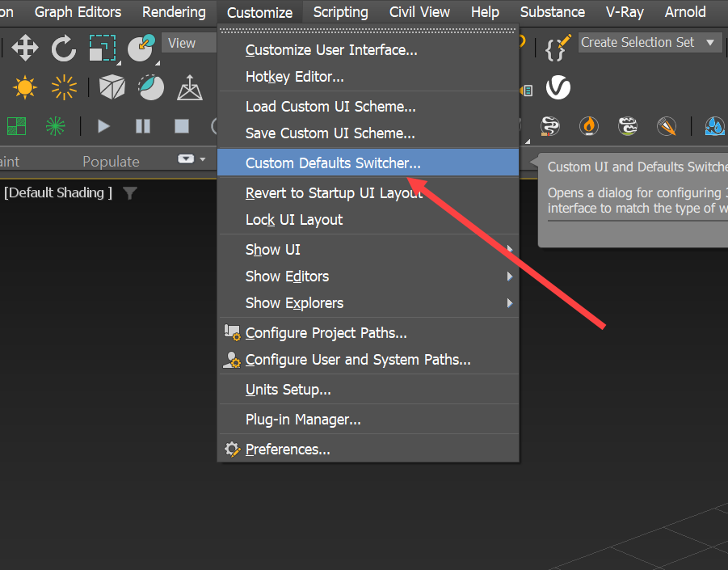This screenshot has height=570, width=728.
Task: Open the Substance menu
Action: point(553,11)
